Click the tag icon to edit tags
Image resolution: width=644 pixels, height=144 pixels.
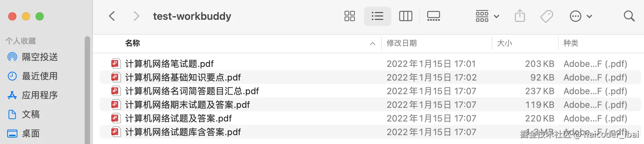click(x=547, y=16)
